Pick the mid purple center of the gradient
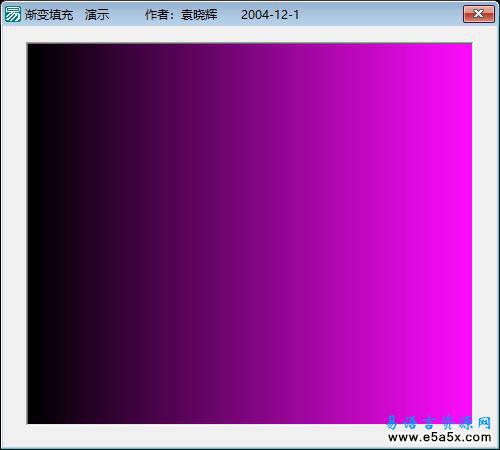500x450 pixels. (x=249, y=233)
